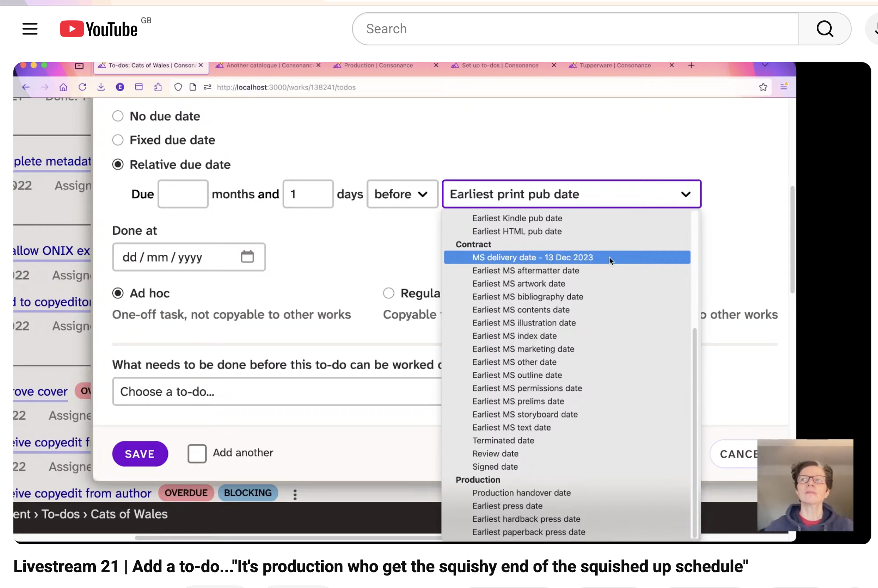Choose Earliest MS artwork date option

pyautogui.click(x=519, y=284)
